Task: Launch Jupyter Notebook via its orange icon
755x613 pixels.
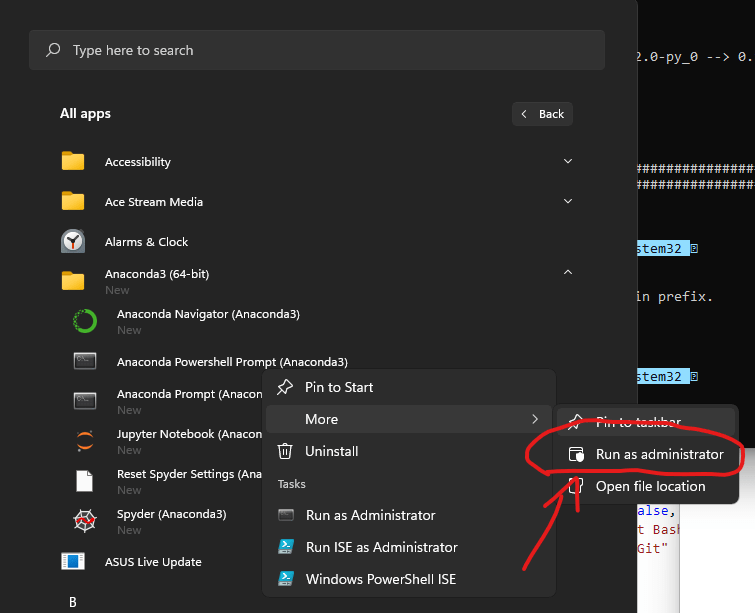Action: pos(85,441)
